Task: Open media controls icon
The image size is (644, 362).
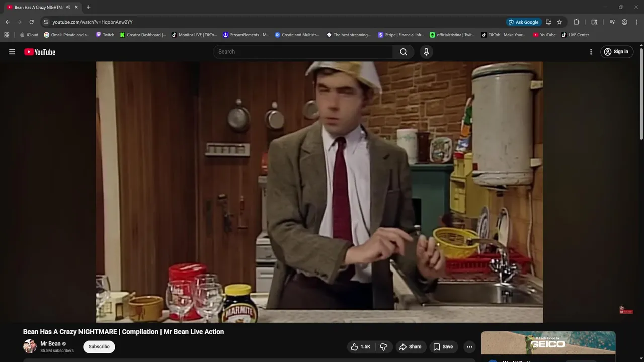Action: coord(612,22)
